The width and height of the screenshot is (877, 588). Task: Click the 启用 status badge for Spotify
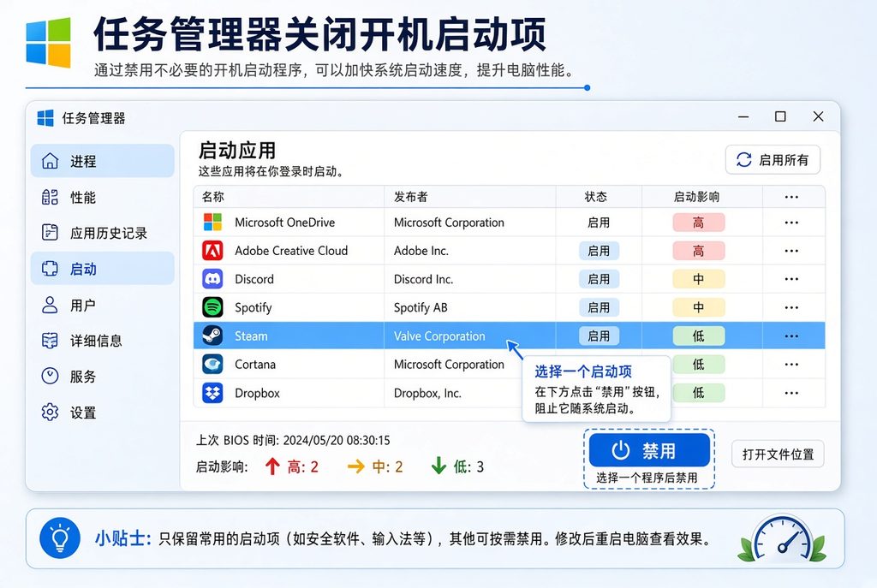click(x=599, y=307)
